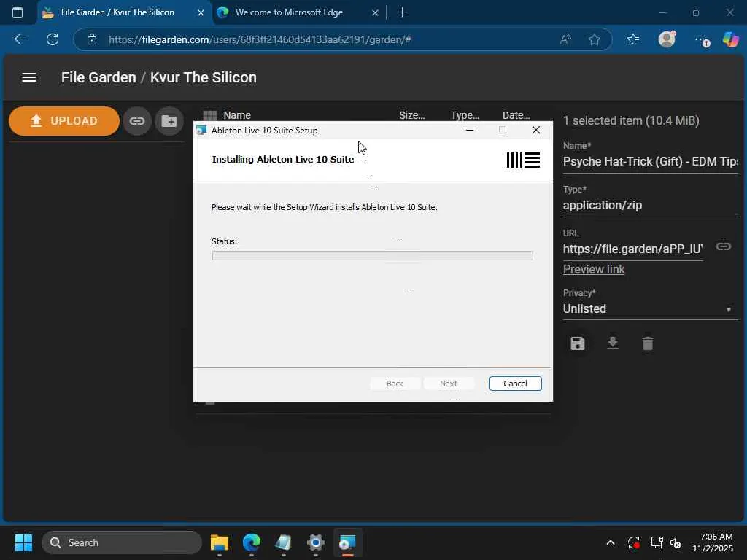
Task: Open the Windows Start menu
Action: 23,542
